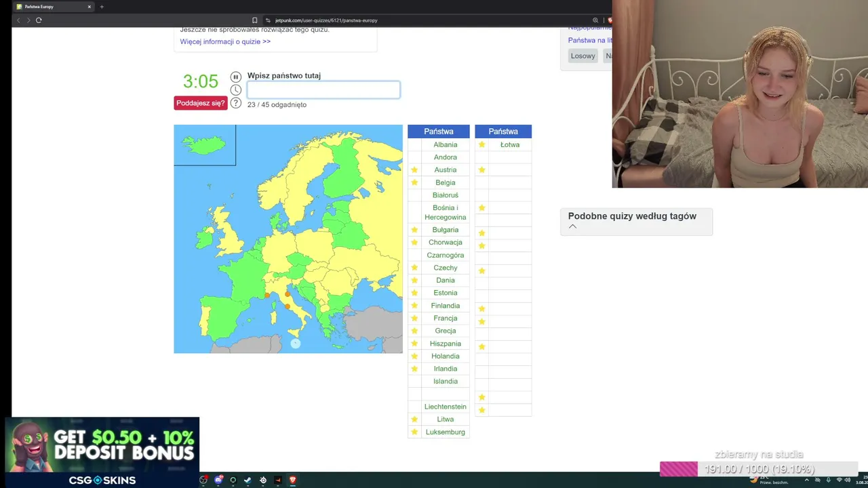Click the star beside Litwa
This screenshot has width=868, height=488.
[414, 420]
